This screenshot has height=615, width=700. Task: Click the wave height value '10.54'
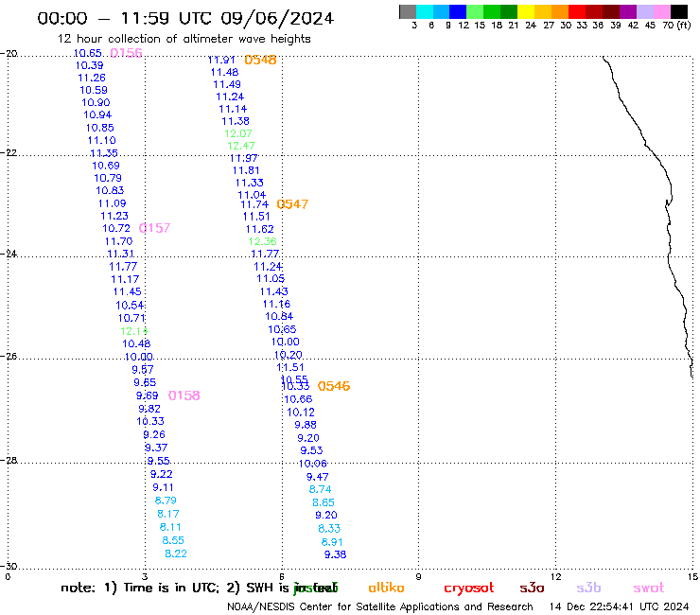coord(130,306)
